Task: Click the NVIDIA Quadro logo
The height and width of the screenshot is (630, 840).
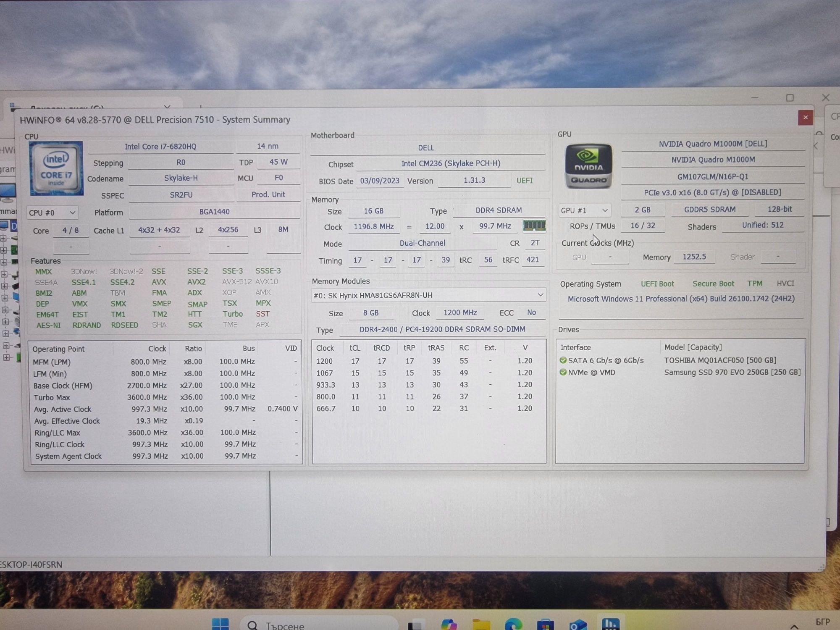Action: pos(588,166)
